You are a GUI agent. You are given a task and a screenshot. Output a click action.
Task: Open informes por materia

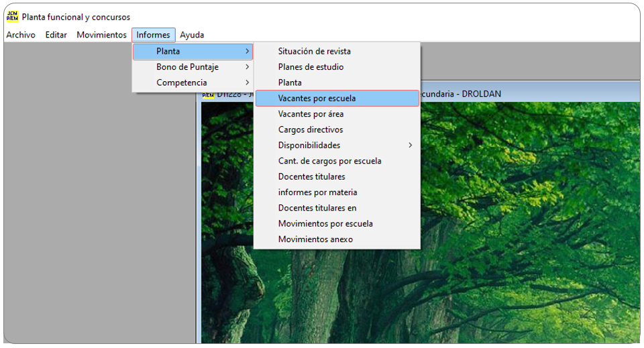pos(337,192)
